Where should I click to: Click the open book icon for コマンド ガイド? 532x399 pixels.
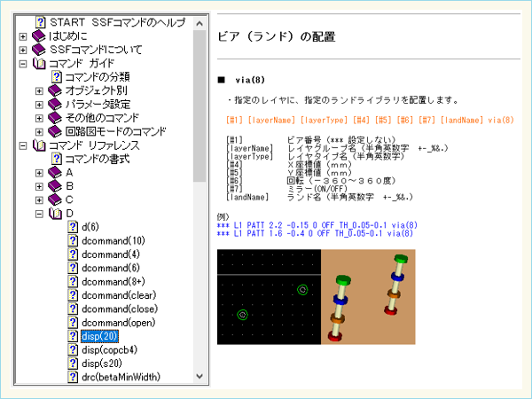click(39, 64)
